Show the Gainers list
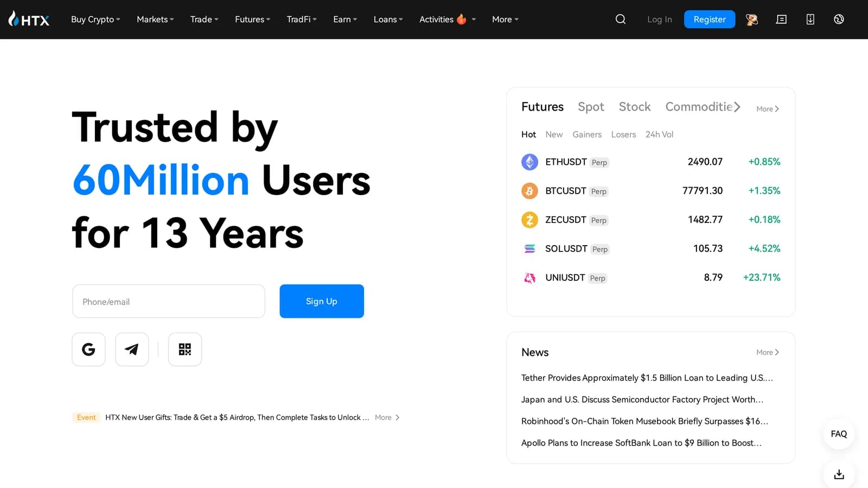The width and height of the screenshot is (868, 488). coord(587,134)
